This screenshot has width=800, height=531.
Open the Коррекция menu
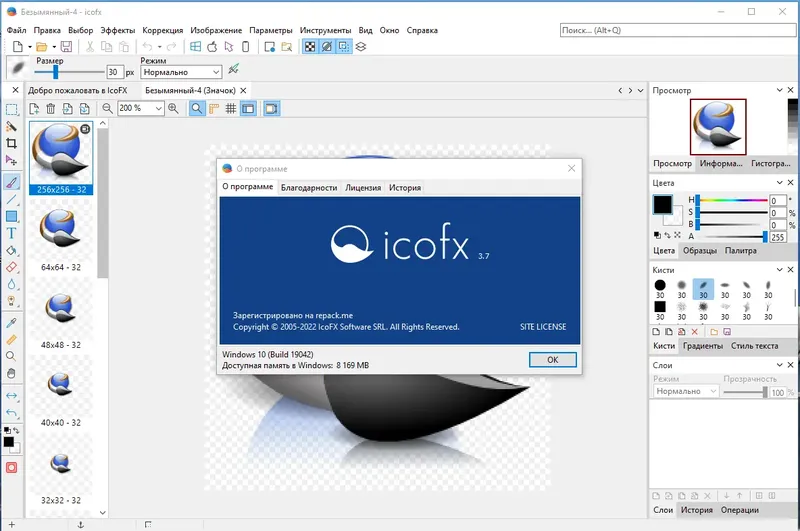coord(163,31)
